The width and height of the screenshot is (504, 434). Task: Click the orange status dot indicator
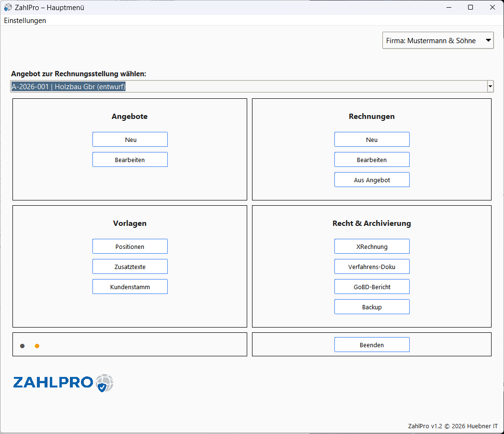point(37,346)
